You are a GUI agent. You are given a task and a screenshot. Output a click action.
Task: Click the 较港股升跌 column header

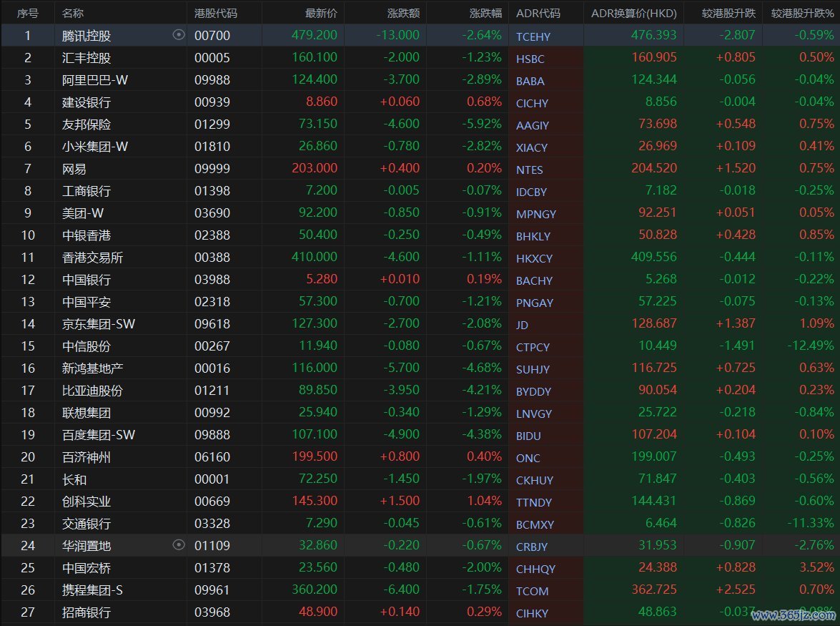click(x=728, y=13)
